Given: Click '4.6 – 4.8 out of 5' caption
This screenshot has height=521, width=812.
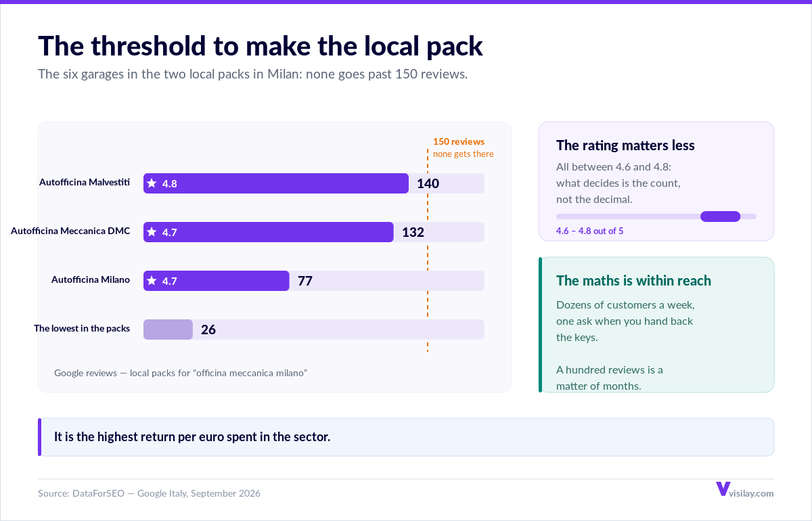Looking at the screenshot, I should tap(589, 231).
